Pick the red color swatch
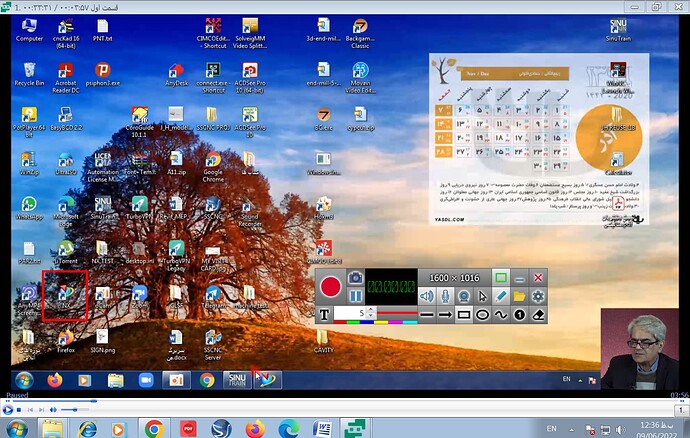 (340, 322)
